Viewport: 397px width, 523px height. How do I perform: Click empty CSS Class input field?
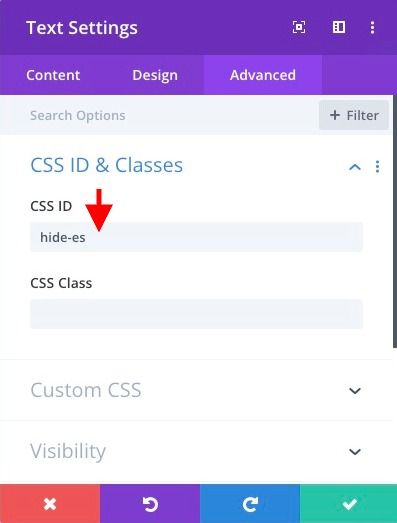pyautogui.click(x=196, y=314)
